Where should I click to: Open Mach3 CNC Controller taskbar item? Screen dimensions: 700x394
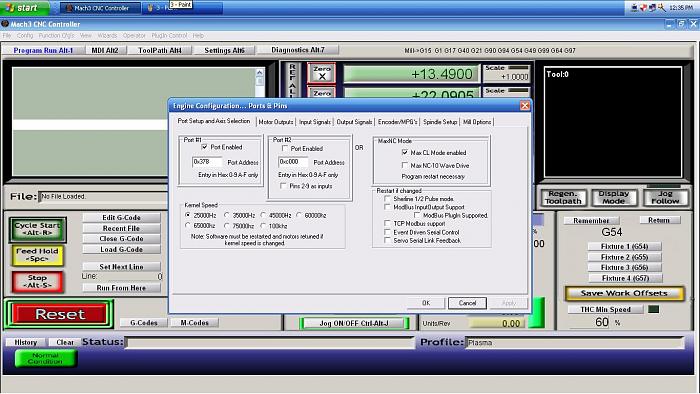point(100,8)
